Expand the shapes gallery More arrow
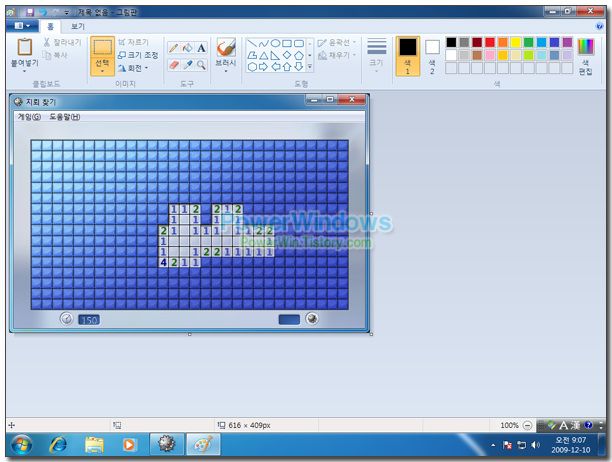The height and width of the screenshot is (462, 612). coord(310,67)
